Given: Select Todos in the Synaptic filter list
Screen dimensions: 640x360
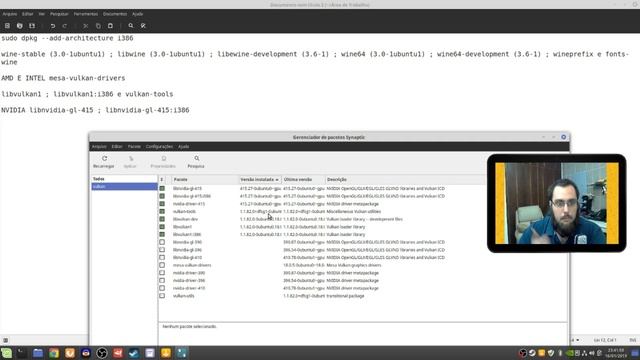Looking at the screenshot, I should (124, 179).
